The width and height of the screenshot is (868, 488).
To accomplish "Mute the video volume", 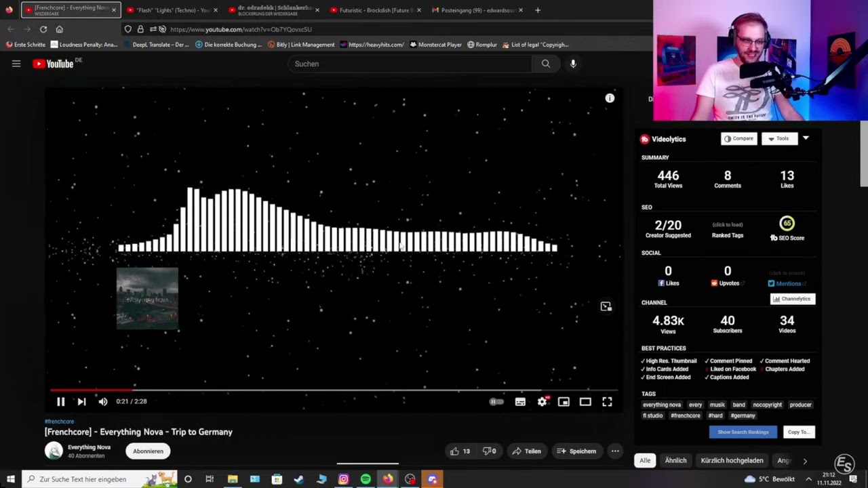I will click(x=103, y=401).
